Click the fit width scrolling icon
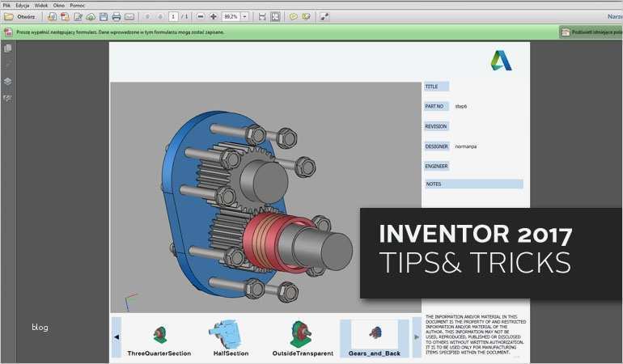This screenshot has width=623, height=364. click(x=262, y=17)
